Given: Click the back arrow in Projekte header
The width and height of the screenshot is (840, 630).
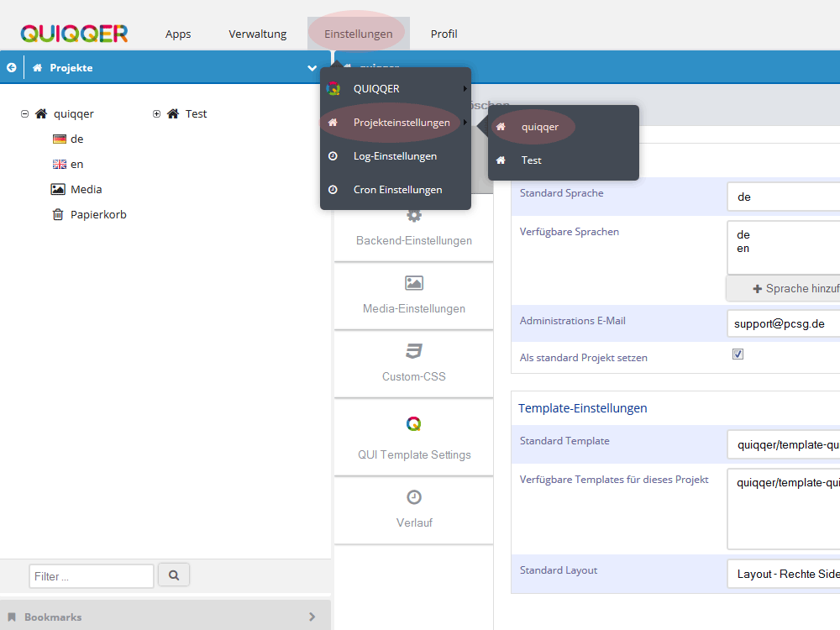Looking at the screenshot, I should click(x=11, y=67).
